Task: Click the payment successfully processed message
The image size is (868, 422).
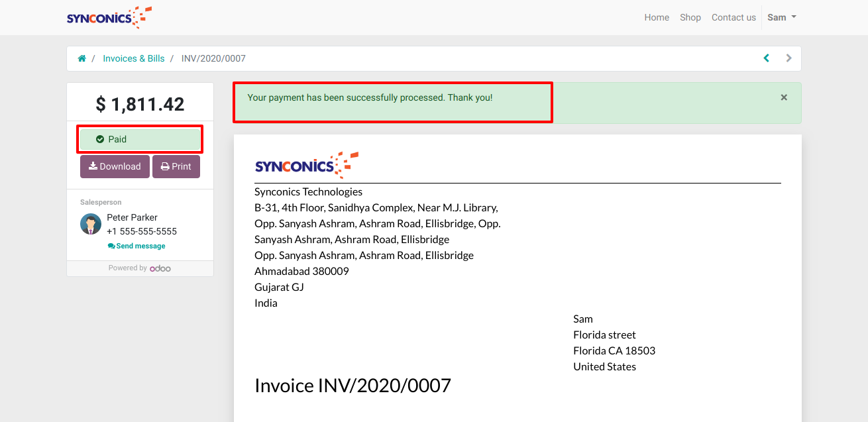Action: tap(370, 97)
